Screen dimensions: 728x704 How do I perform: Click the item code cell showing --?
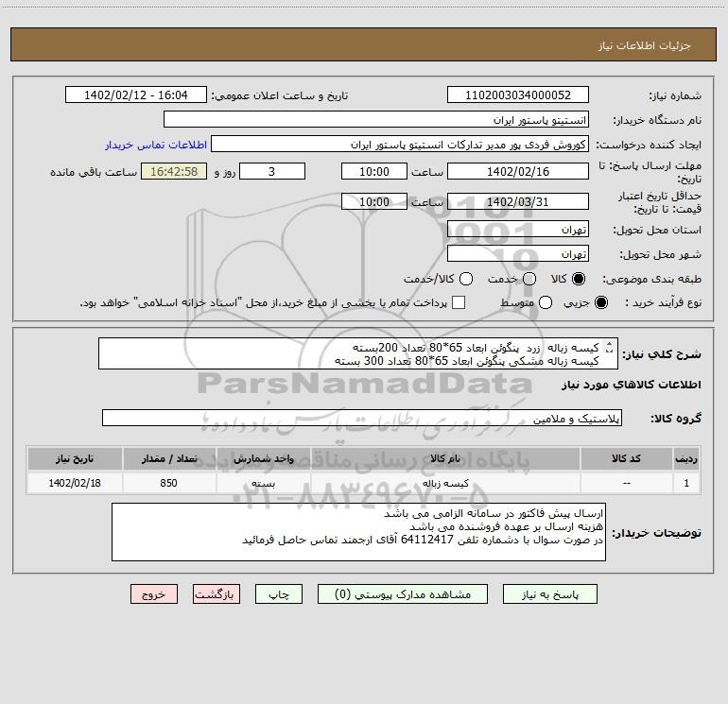[x=626, y=483]
